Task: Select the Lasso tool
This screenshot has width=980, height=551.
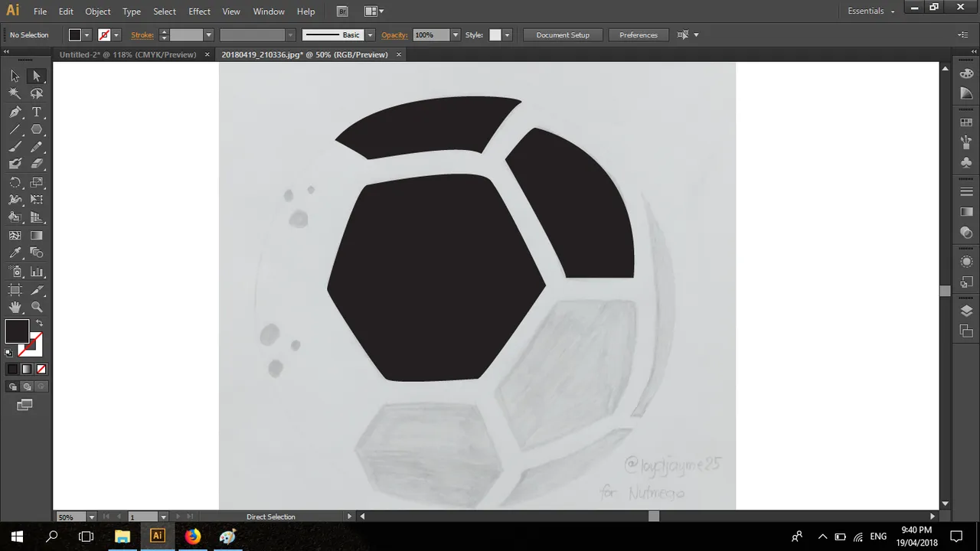Action: tap(36, 93)
